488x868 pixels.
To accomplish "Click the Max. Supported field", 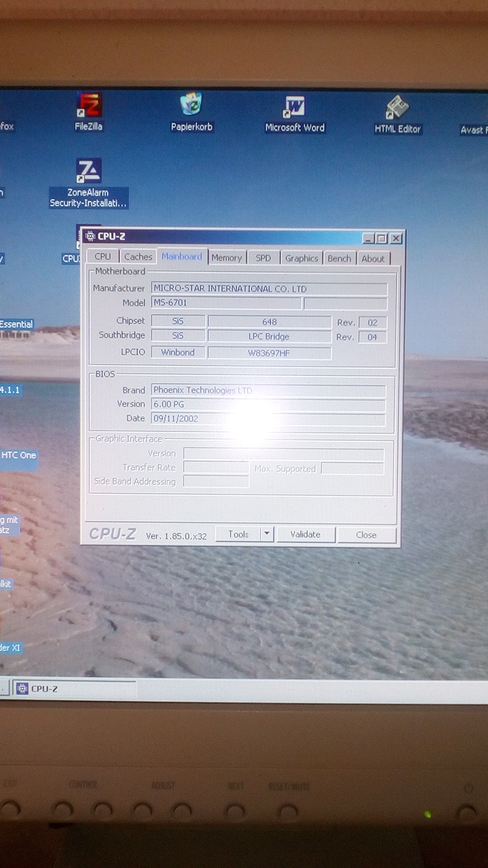I will (352, 468).
